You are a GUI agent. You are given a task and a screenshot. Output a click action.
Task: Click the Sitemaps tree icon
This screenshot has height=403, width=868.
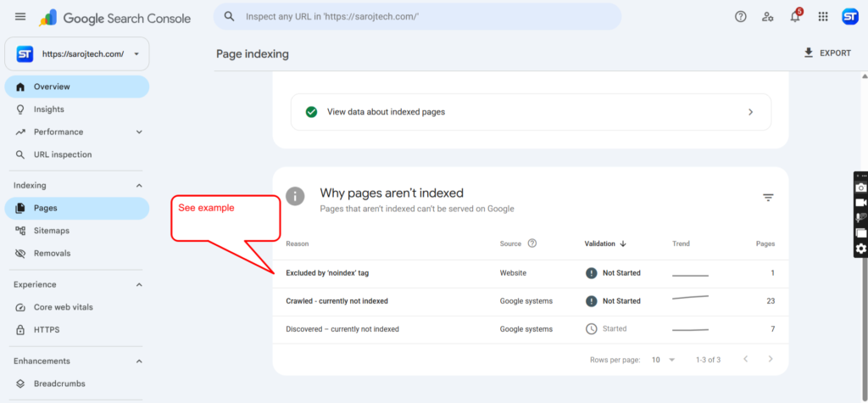pos(20,231)
